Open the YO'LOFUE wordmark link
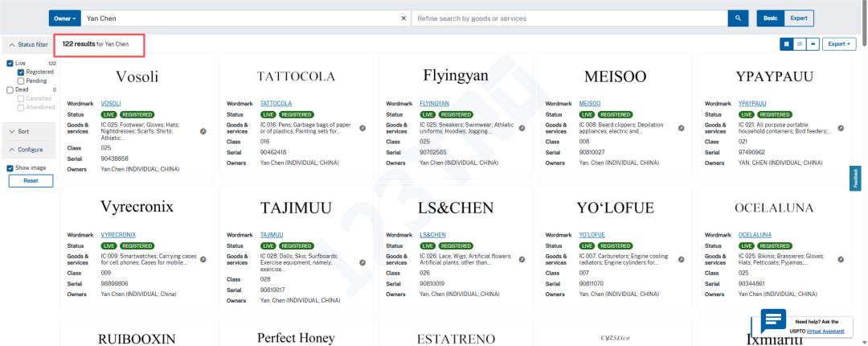Screen dimensions: 868x346 pyautogui.click(x=592, y=234)
